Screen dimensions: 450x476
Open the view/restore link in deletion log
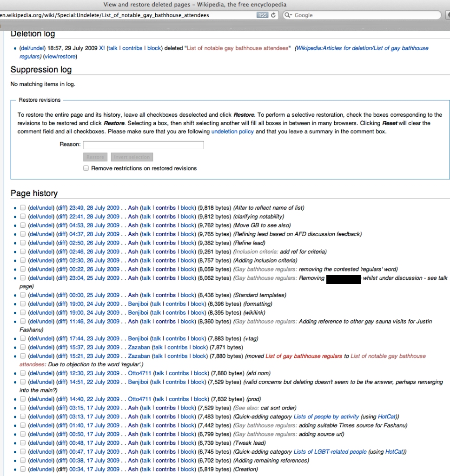click(x=60, y=57)
